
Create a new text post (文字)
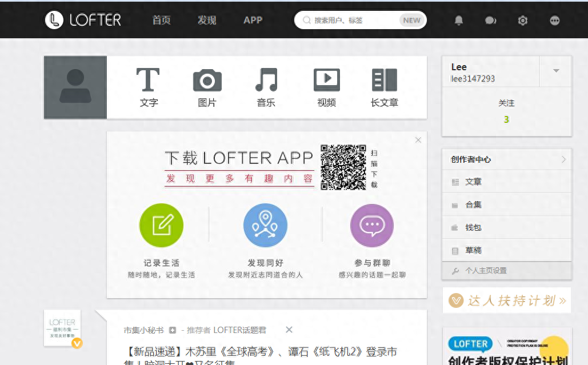[x=149, y=87]
